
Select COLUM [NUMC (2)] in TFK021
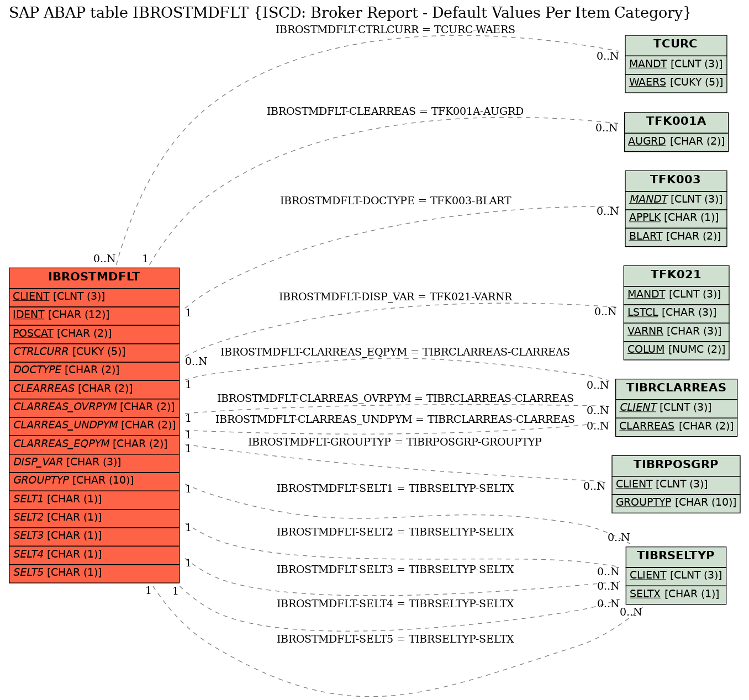click(x=676, y=350)
